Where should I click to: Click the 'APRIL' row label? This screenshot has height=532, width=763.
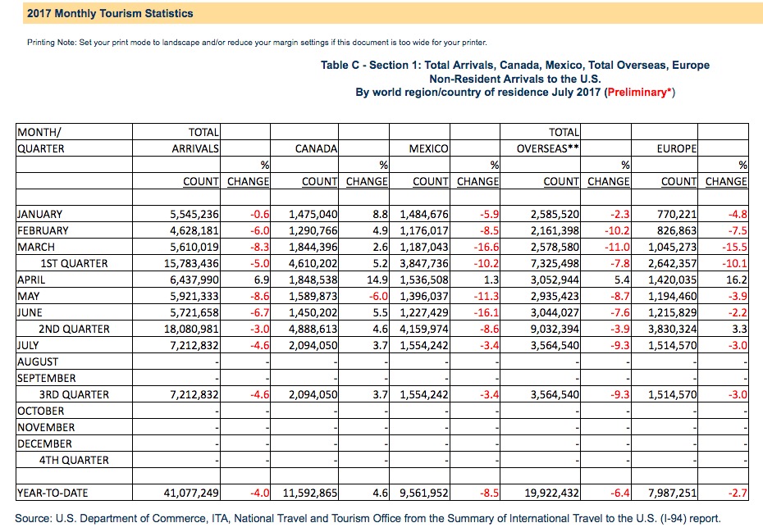click(31, 280)
